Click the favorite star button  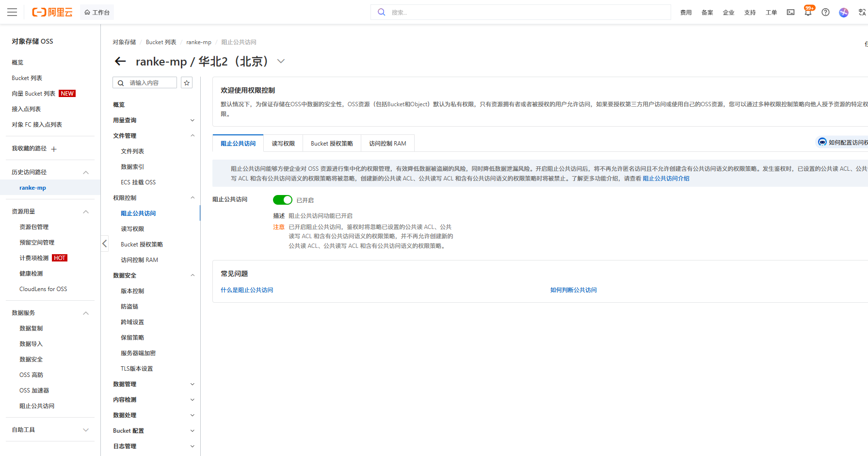tap(187, 83)
